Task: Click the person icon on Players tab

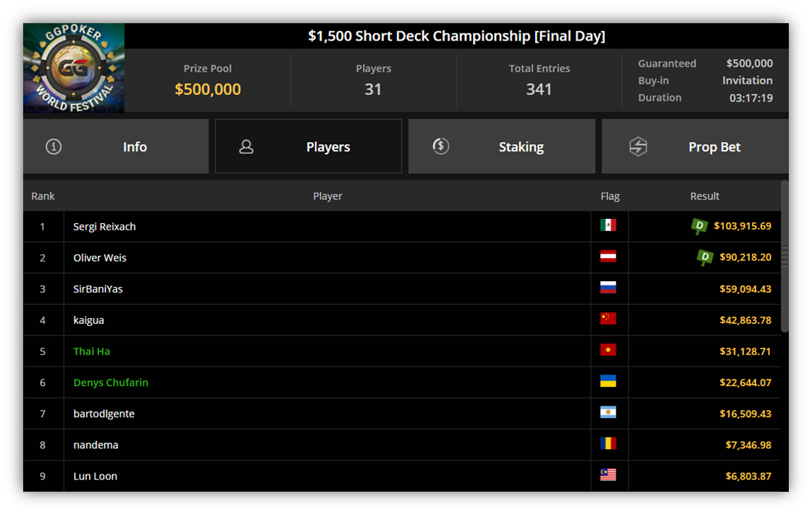Action: pos(246,147)
